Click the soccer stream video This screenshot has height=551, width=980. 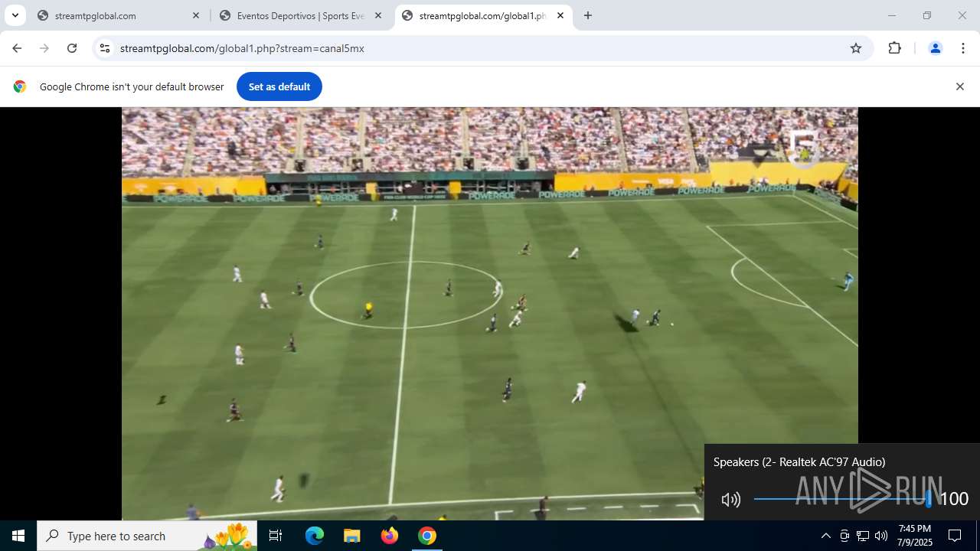490,314
